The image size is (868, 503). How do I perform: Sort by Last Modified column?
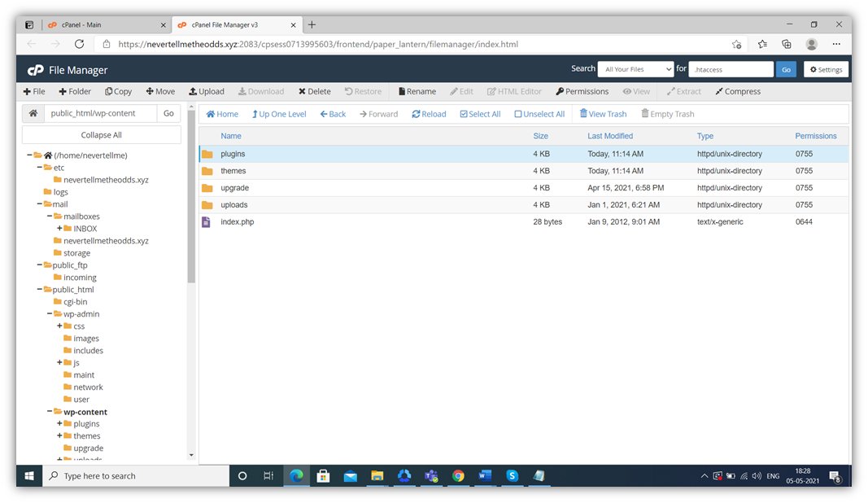(x=610, y=136)
